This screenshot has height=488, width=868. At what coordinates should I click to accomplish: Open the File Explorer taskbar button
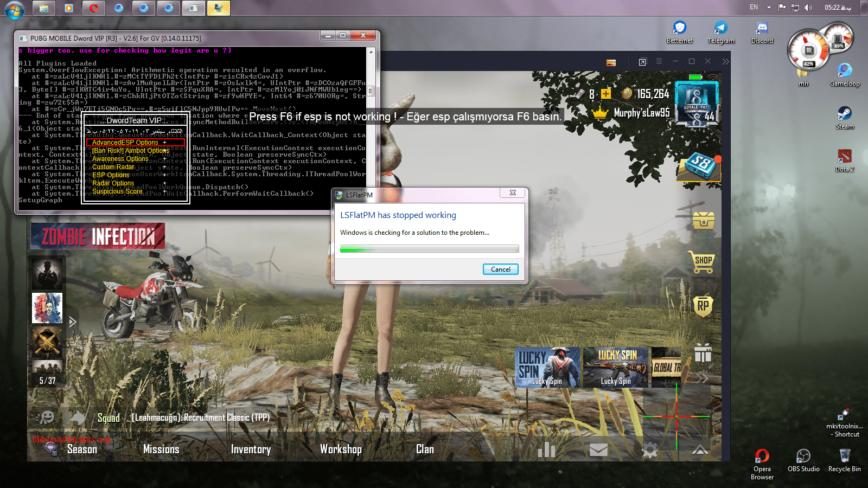click(x=44, y=8)
